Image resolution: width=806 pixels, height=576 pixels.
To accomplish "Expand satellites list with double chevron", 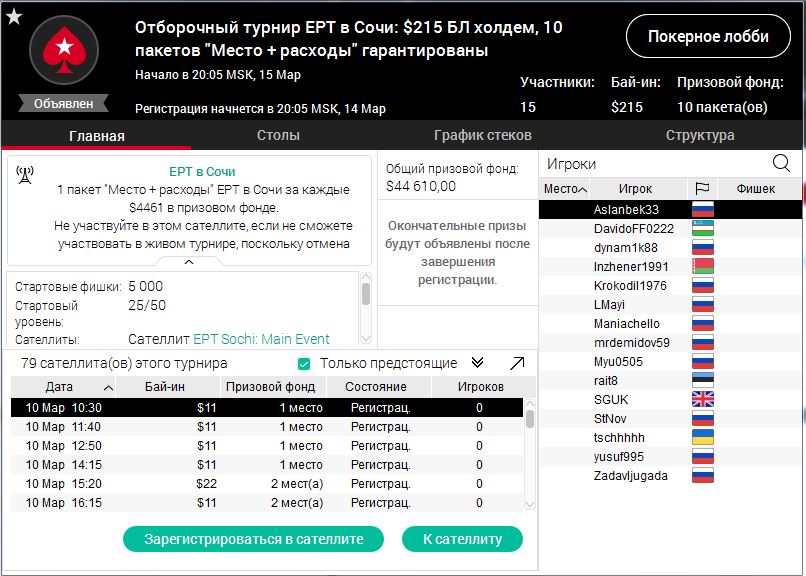I will [478, 363].
